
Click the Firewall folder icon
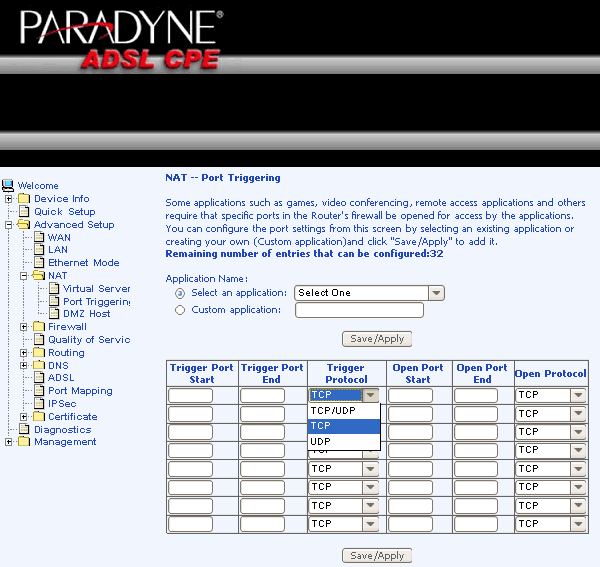39,326
